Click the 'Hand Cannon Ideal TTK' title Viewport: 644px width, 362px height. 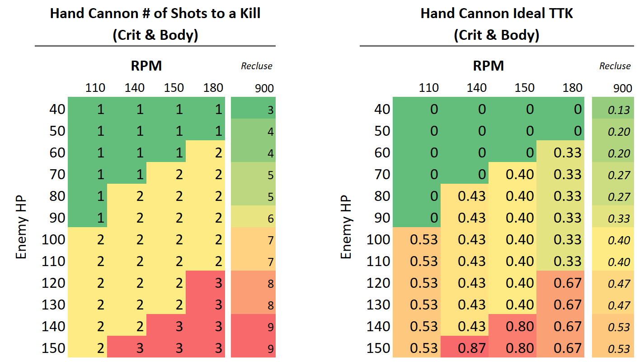497,14
